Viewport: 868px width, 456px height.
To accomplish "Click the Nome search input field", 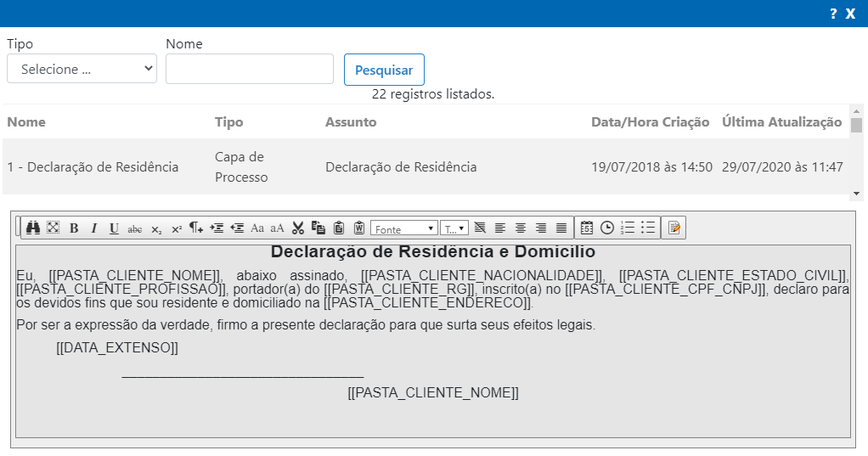I will click(250, 69).
